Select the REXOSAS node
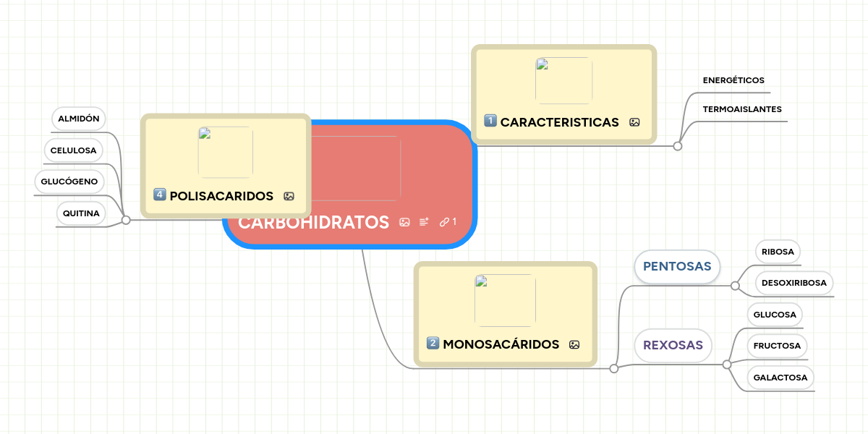 pos(673,345)
